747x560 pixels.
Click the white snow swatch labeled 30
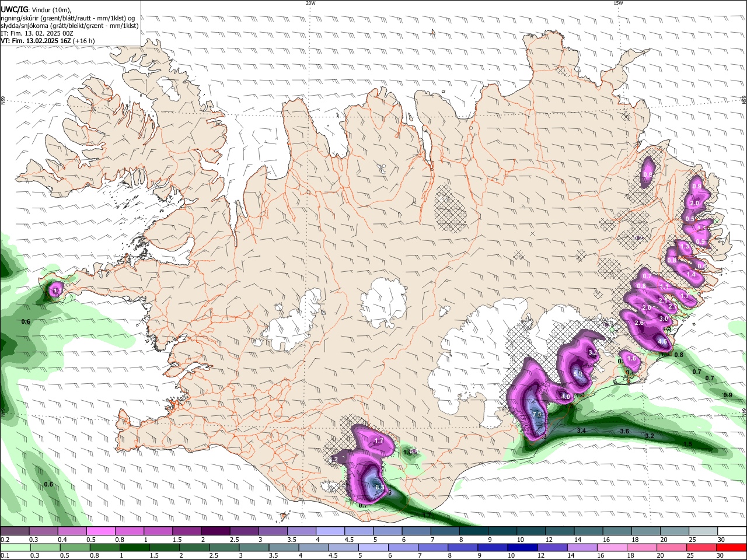[732, 531]
